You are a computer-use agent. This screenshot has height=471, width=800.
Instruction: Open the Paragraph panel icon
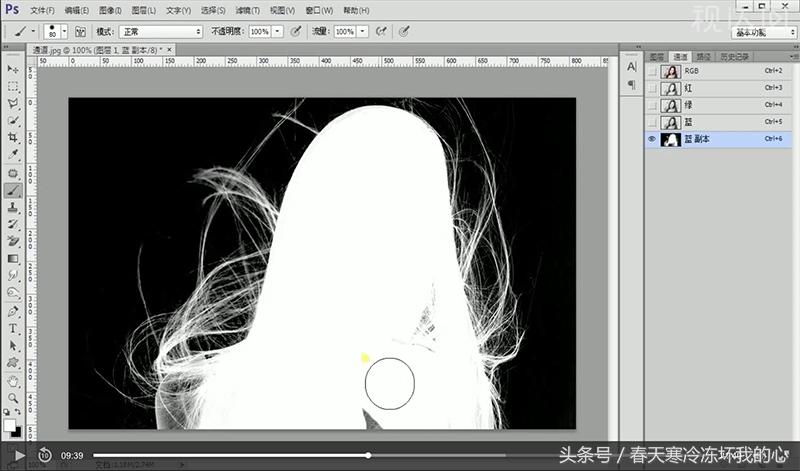point(631,85)
